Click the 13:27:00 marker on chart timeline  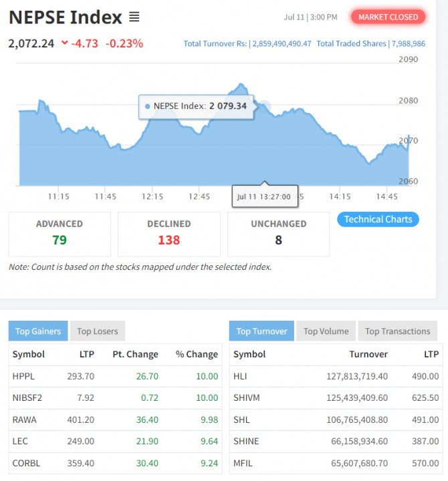pos(265,196)
